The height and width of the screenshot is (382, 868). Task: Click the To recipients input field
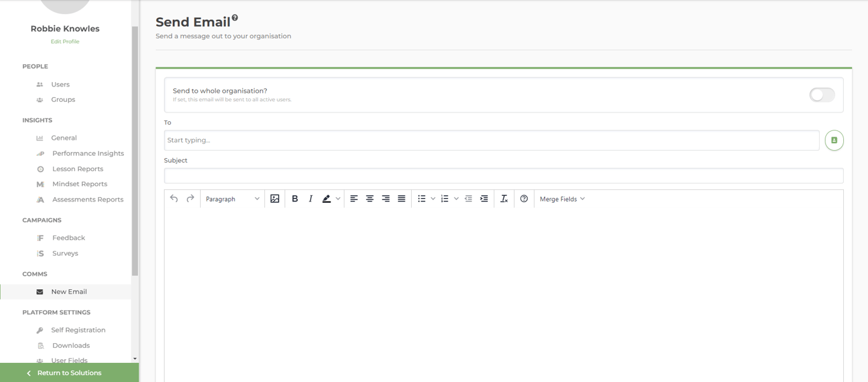coord(492,140)
